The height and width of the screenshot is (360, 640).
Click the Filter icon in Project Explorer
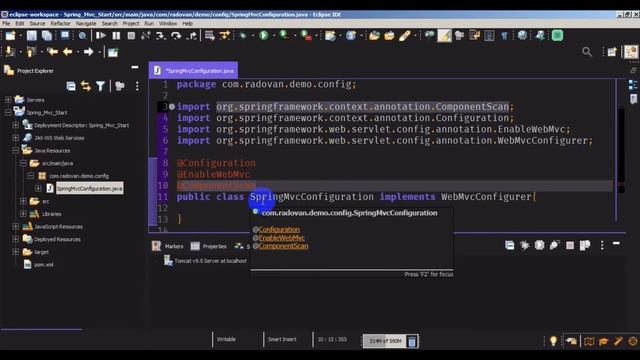[100, 86]
